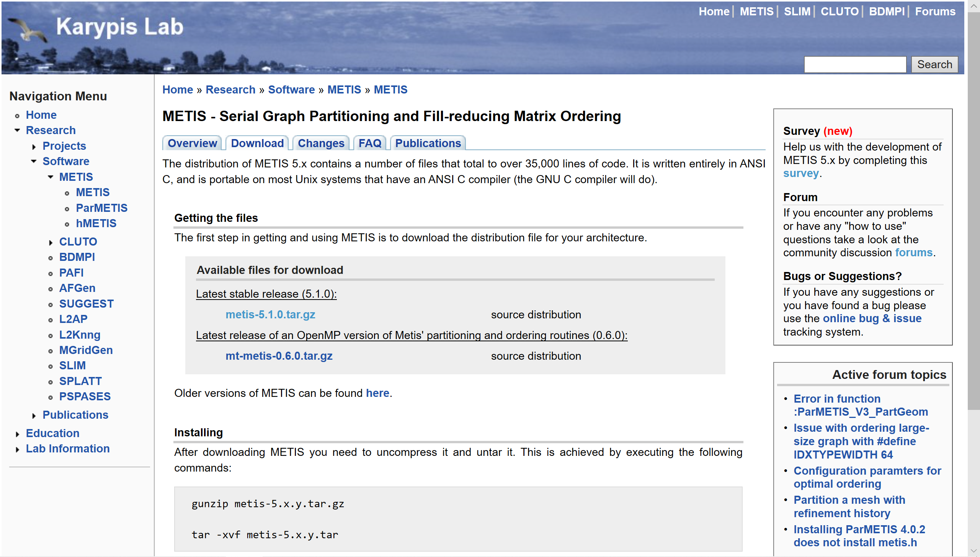Expand the Lab Information arrow
The width and height of the screenshot is (980, 557).
17,449
